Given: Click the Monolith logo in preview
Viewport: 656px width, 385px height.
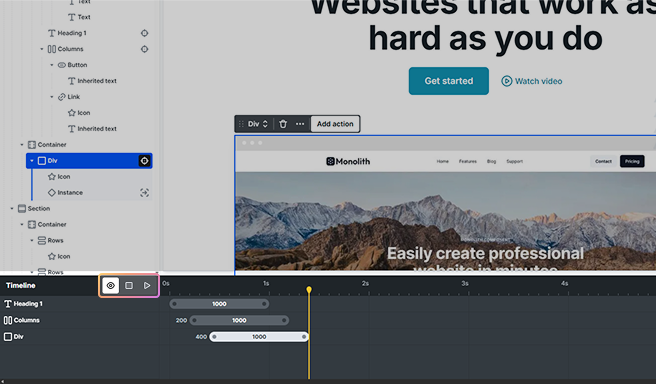Looking at the screenshot, I should tap(348, 162).
